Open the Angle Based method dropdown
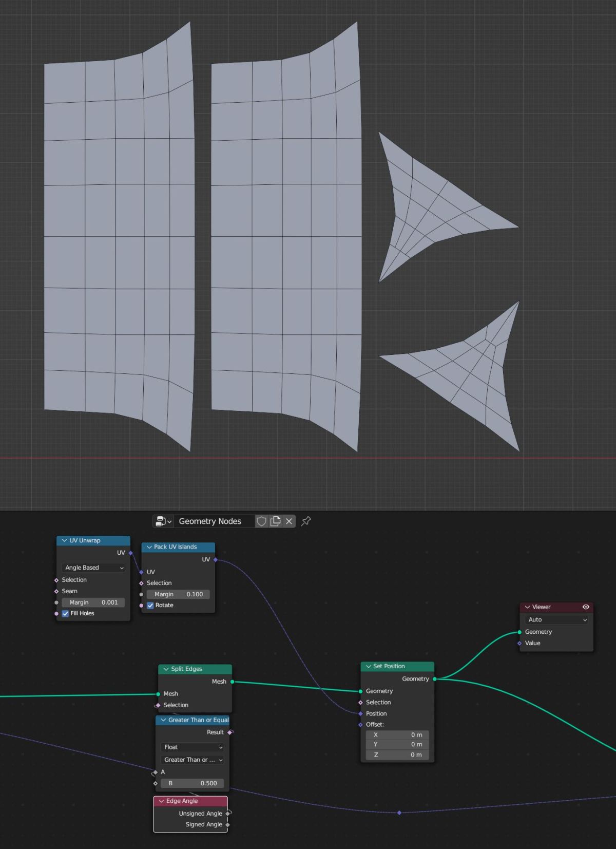Image resolution: width=616 pixels, height=849 pixels. coord(93,568)
